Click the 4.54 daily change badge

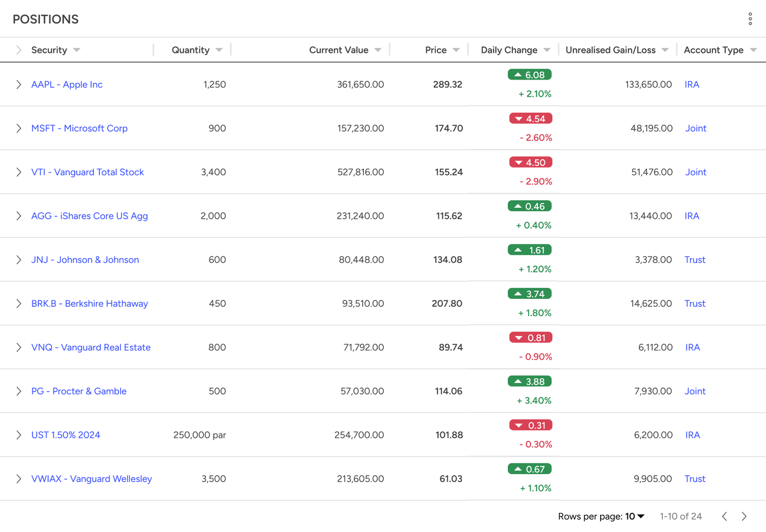tap(530, 118)
